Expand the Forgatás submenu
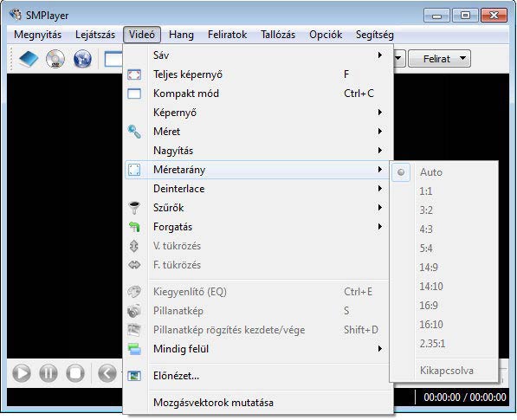 pos(258,227)
